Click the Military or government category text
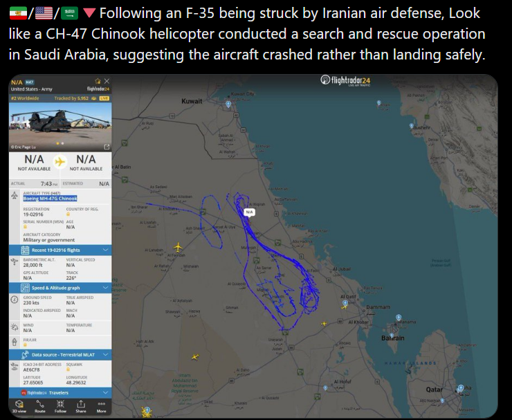 coord(49,240)
